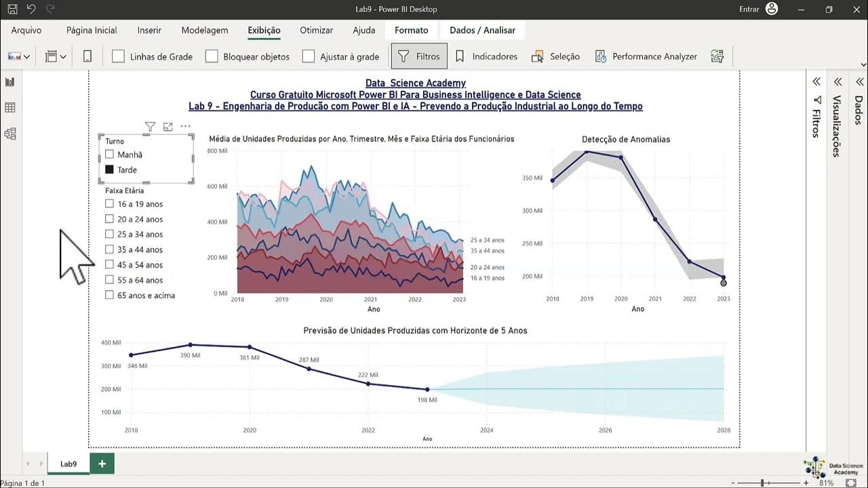
Task: Enable Bloquear objetos checkbox
Action: [x=212, y=57]
